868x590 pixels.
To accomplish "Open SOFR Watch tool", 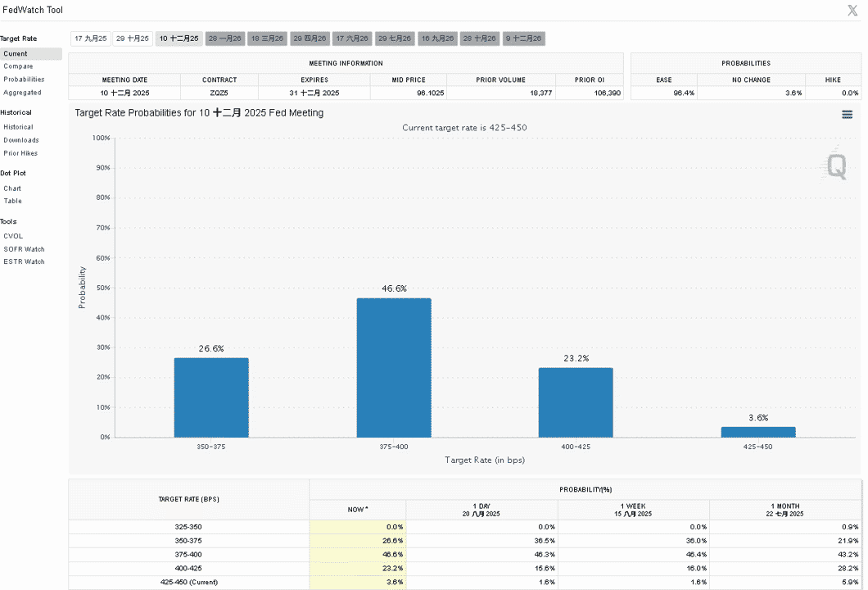I will [x=24, y=249].
